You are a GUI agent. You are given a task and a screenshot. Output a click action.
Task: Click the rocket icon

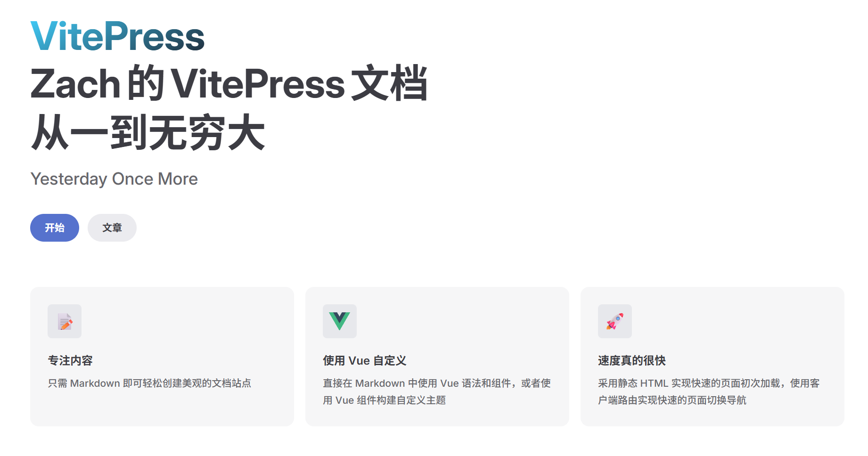pyautogui.click(x=615, y=321)
